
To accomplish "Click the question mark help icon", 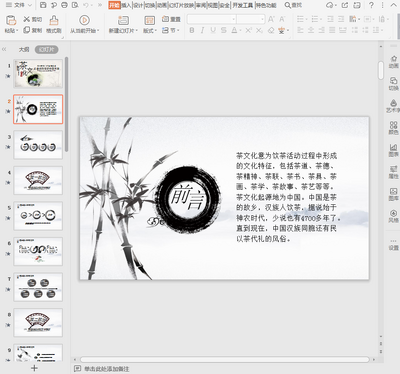I will coord(371,5).
